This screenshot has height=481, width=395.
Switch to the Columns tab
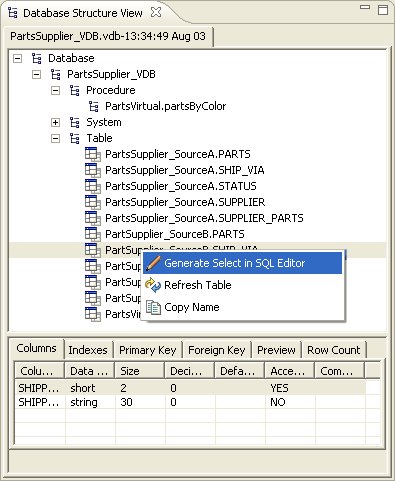tap(36, 349)
